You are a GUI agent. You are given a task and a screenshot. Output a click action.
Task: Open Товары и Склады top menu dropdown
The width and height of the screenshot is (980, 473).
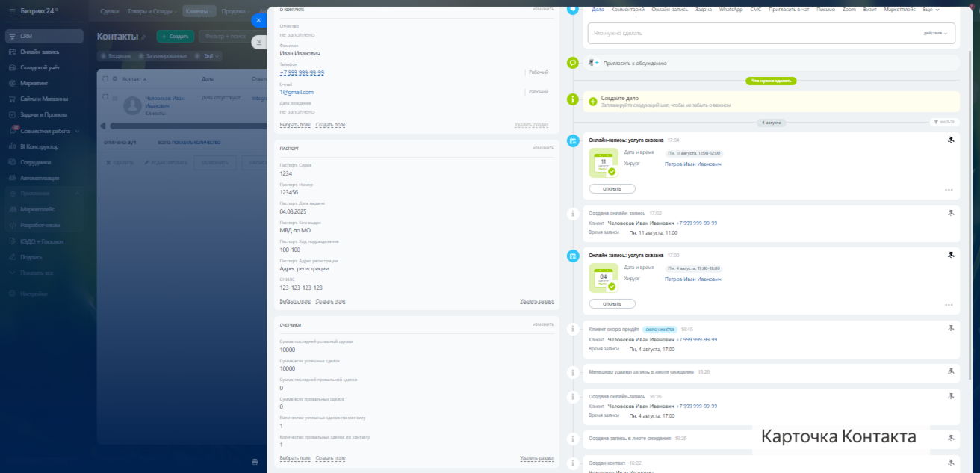[152, 11]
